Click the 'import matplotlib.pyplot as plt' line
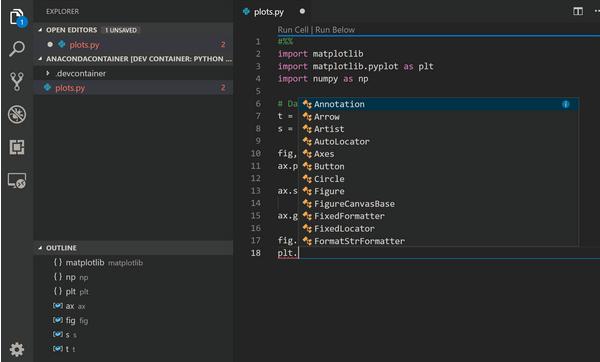The image size is (600, 362). click(355, 66)
